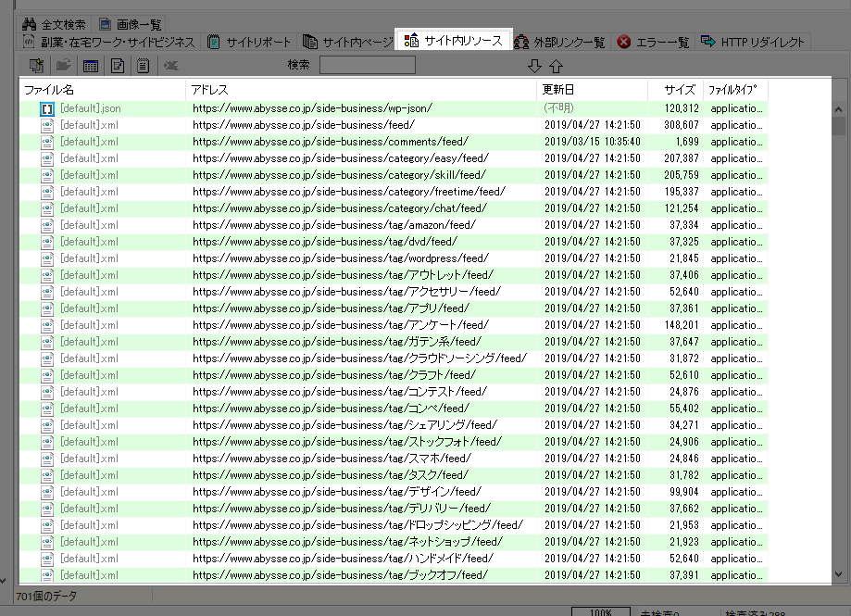Click the down arrow icon beside search box
Screen dimensions: 851x616
(x=534, y=66)
